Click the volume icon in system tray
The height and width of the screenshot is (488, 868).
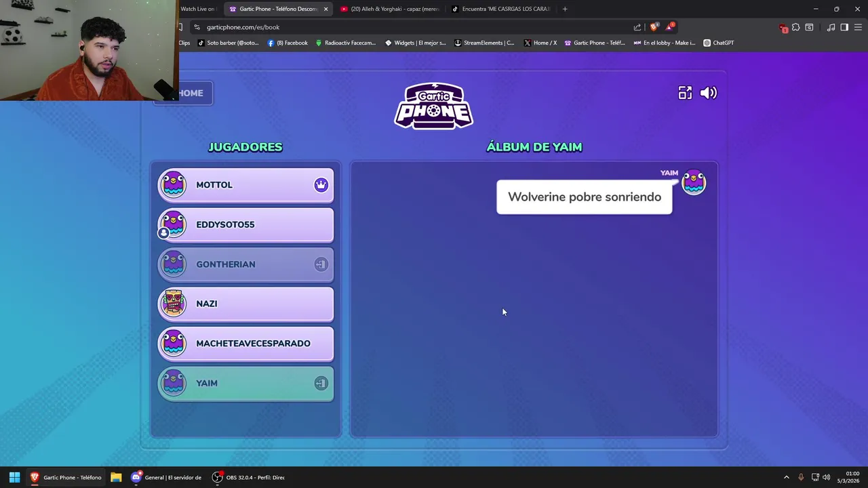826,477
